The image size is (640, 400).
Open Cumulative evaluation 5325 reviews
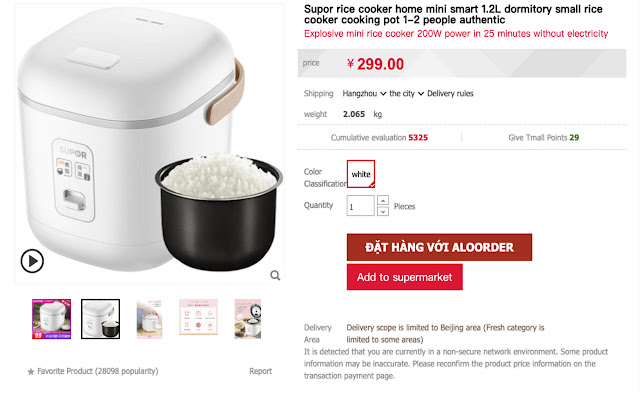379,138
